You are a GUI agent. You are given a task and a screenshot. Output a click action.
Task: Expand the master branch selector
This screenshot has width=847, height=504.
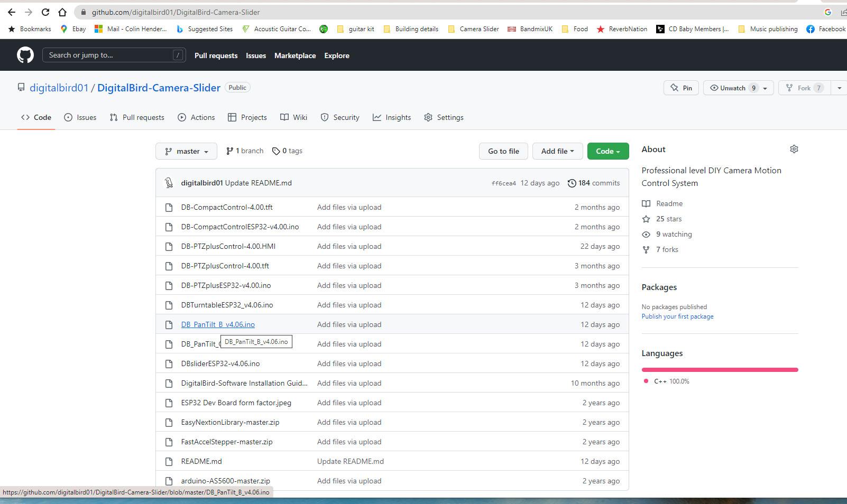[186, 151]
